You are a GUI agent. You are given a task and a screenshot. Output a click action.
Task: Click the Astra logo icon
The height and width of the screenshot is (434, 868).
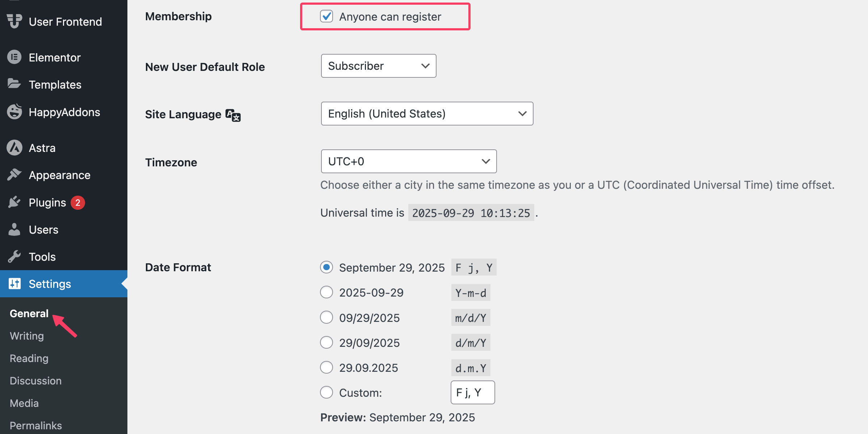point(14,148)
